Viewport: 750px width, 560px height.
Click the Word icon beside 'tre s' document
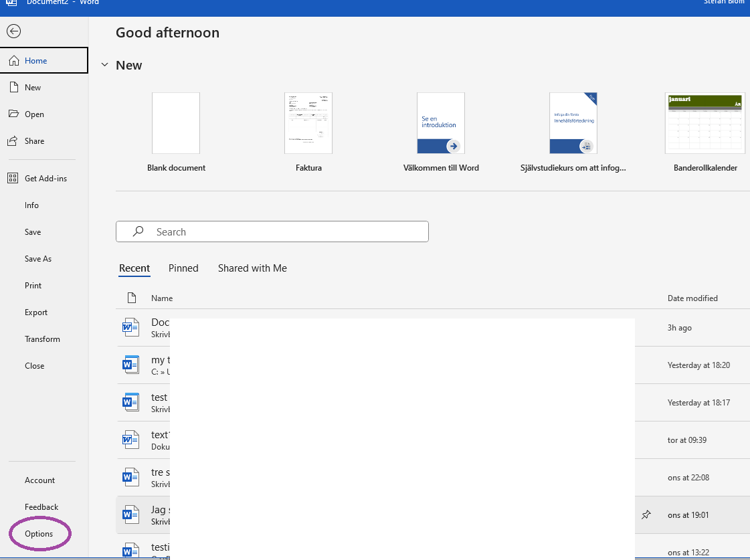click(130, 477)
